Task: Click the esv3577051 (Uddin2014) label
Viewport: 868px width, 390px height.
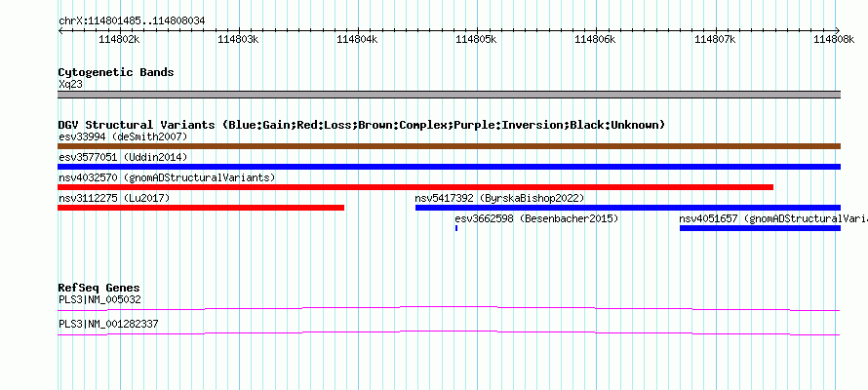Action: pos(123,157)
